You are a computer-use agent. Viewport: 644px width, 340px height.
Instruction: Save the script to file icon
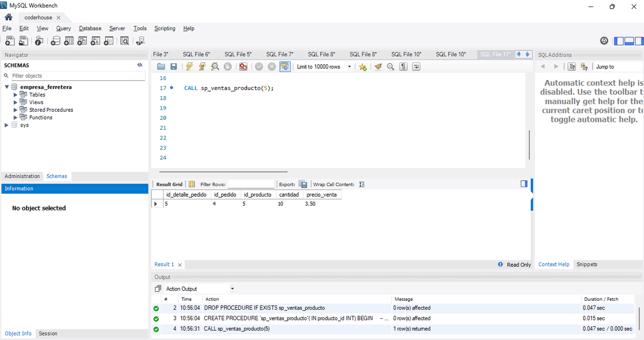pyautogui.click(x=174, y=66)
